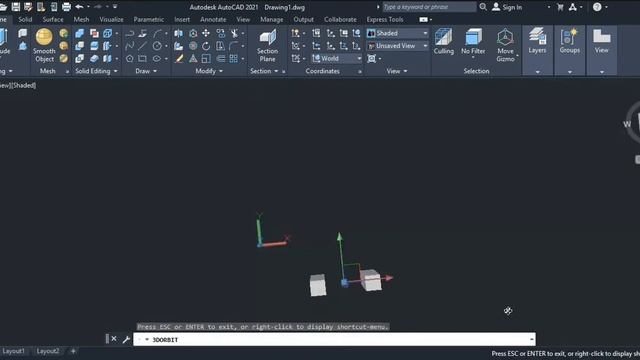
Task: Switch to the Layout2 tab
Action: (x=48, y=351)
